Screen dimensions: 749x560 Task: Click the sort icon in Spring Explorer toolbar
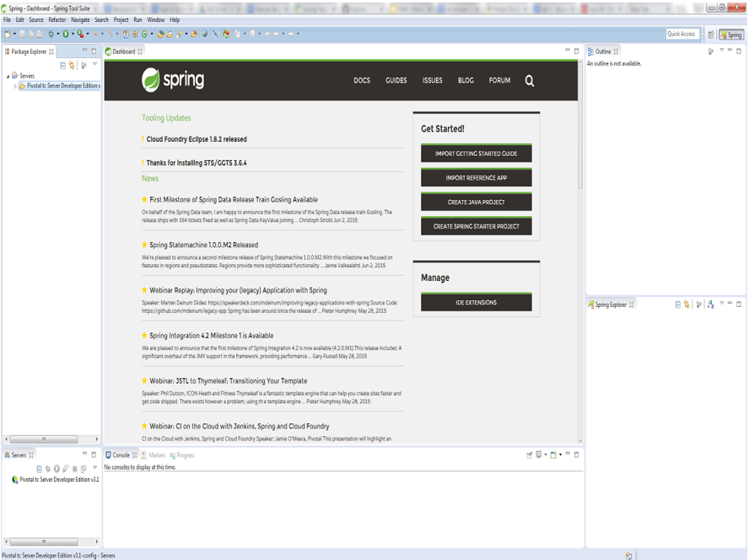click(x=711, y=304)
